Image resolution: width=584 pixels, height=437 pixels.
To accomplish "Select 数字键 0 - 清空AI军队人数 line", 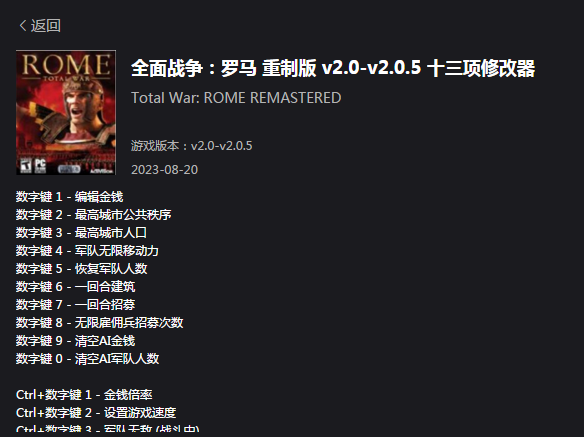I will point(88,358).
